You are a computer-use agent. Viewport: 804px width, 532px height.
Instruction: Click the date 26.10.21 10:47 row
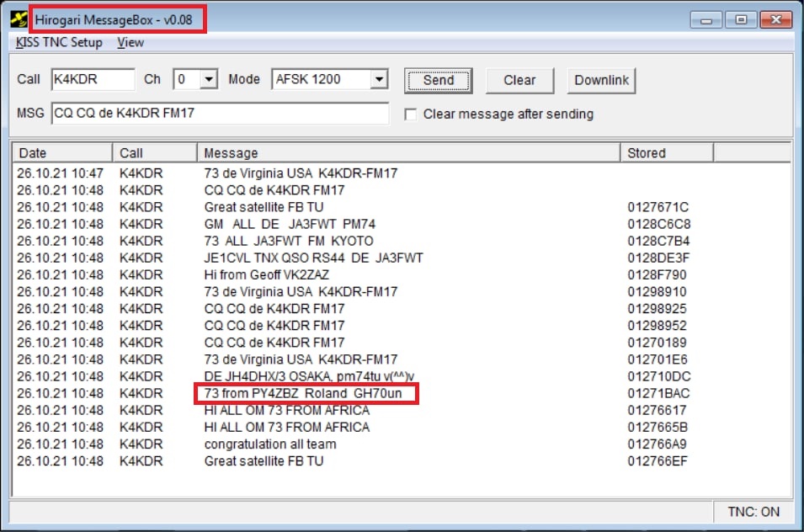click(60, 173)
